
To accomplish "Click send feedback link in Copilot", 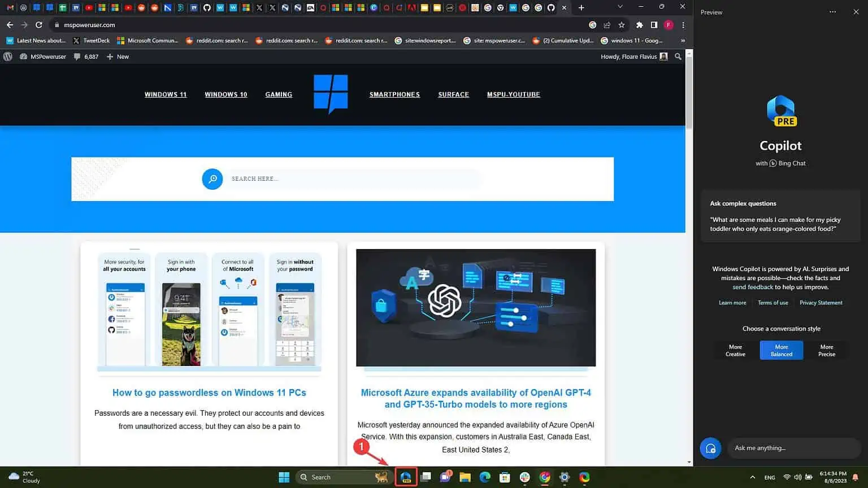I will click(753, 287).
